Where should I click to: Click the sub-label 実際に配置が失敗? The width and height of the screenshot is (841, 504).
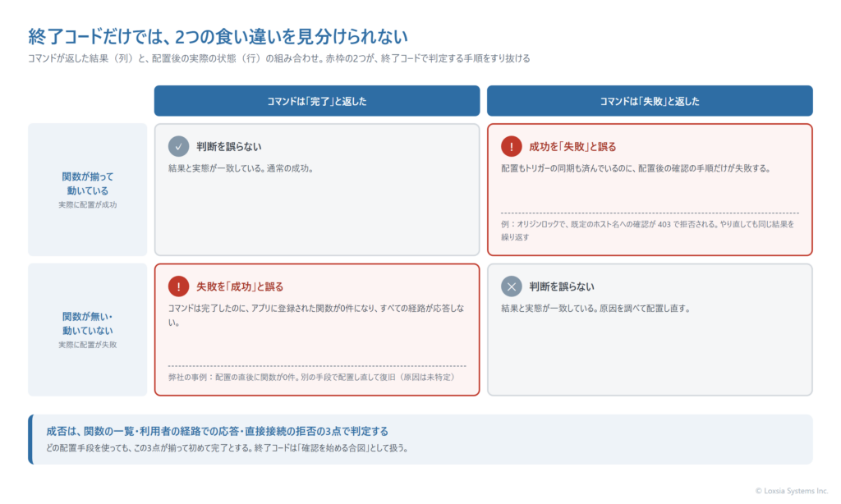click(x=87, y=345)
